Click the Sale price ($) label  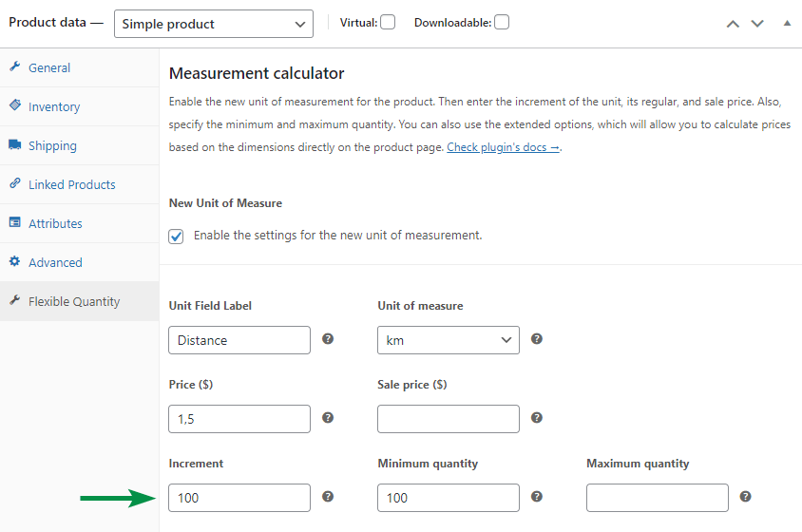[x=412, y=385]
